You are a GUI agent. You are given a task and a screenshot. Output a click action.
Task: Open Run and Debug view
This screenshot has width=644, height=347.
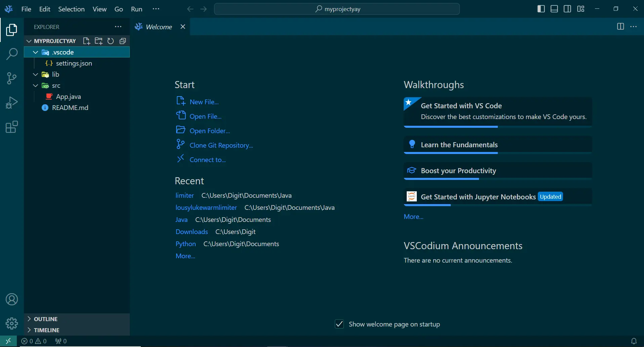(x=12, y=103)
